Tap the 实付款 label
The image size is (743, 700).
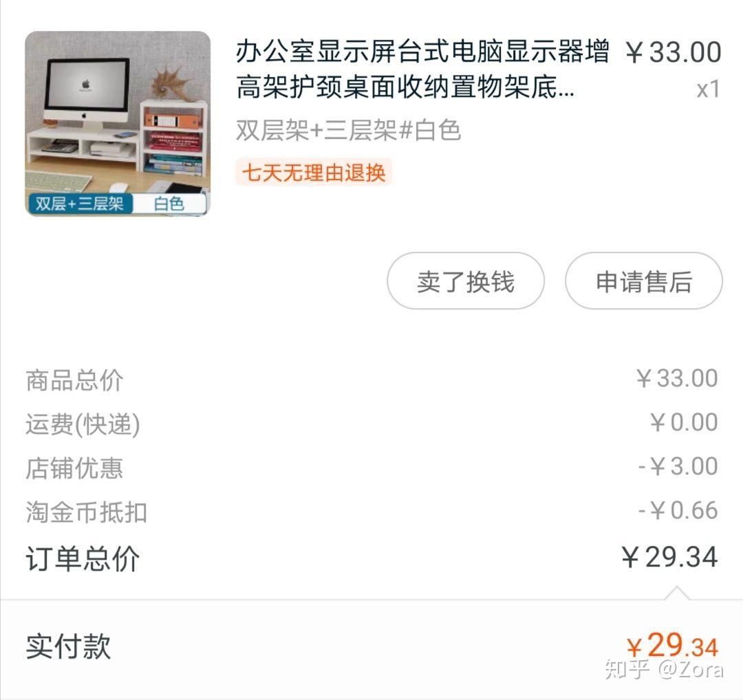point(68,646)
